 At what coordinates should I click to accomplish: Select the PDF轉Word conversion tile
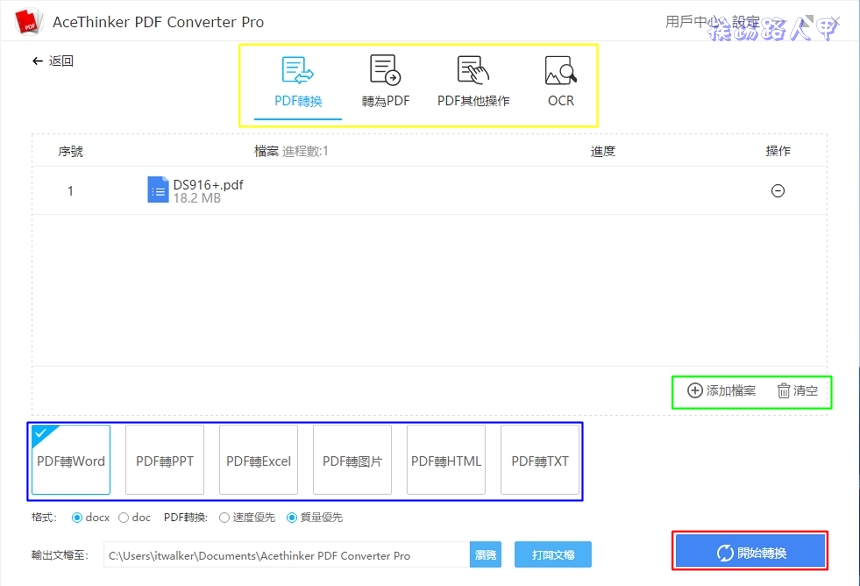71,460
